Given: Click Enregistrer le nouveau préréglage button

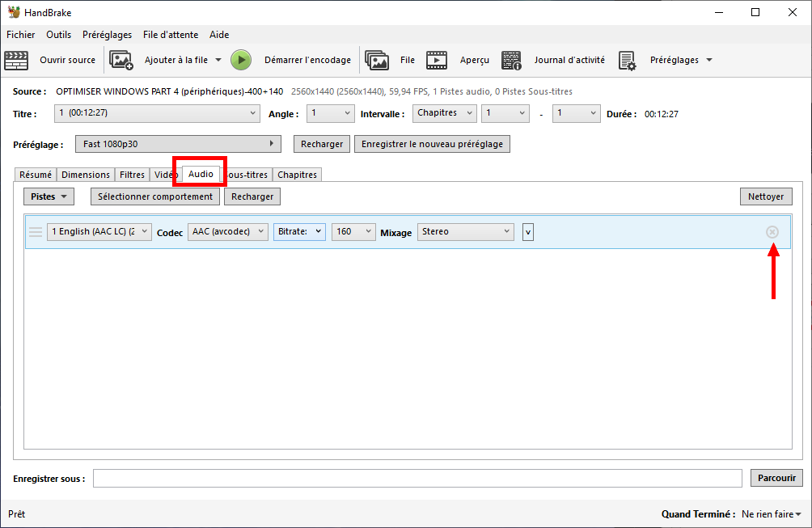Looking at the screenshot, I should [432, 144].
